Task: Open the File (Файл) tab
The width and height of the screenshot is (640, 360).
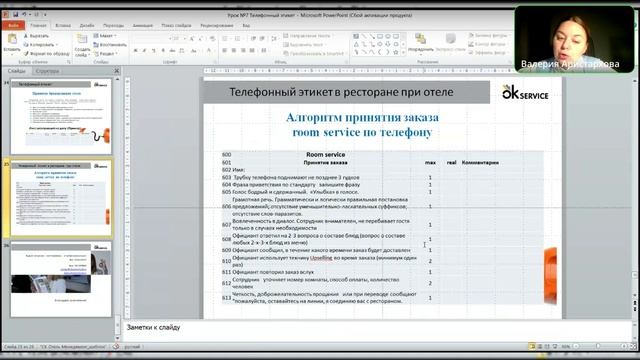Action: point(13,25)
